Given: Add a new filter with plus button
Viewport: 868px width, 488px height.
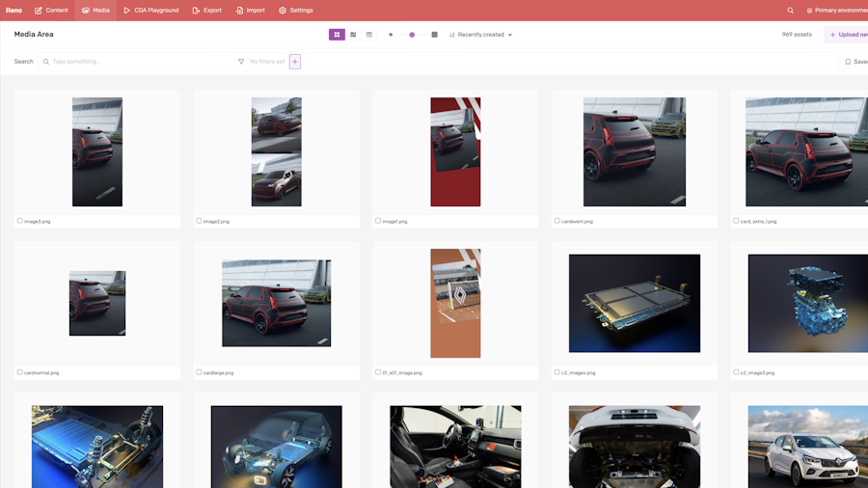Looking at the screenshot, I should pos(295,62).
